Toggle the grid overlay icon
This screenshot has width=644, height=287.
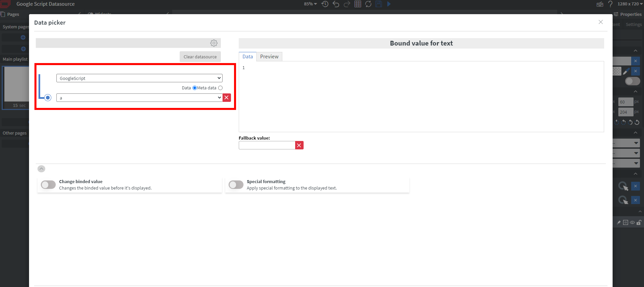point(358,4)
